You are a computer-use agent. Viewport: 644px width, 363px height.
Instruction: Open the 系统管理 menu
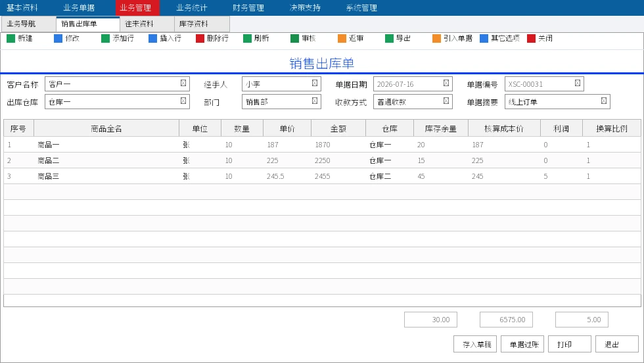click(361, 8)
